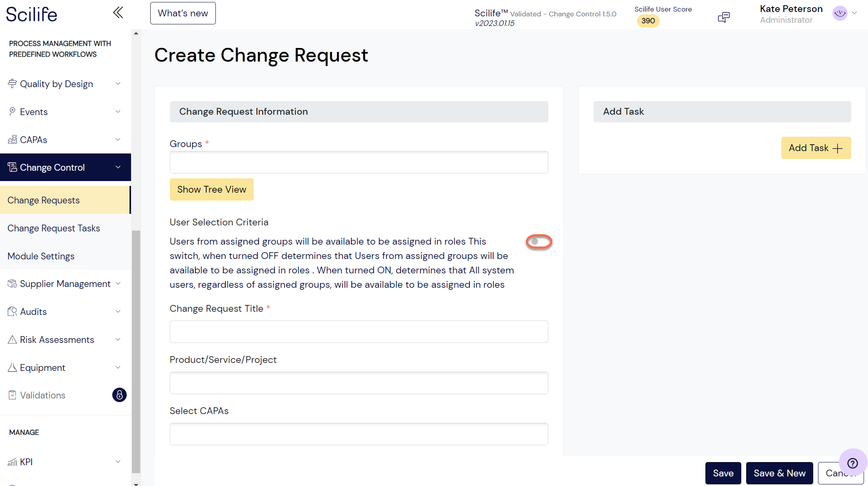Image resolution: width=868 pixels, height=486 pixels.
Task: Open Change Requests menu item
Action: 65,200
